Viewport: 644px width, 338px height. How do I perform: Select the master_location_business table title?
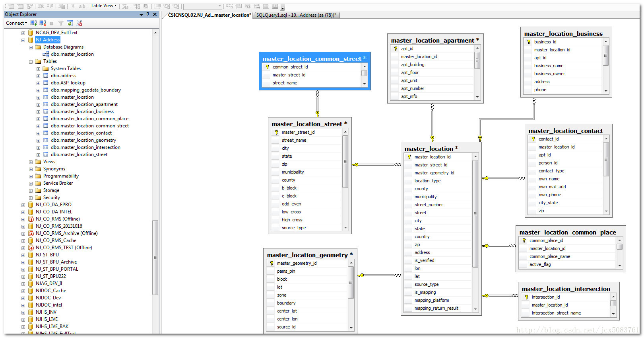tap(563, 33)
